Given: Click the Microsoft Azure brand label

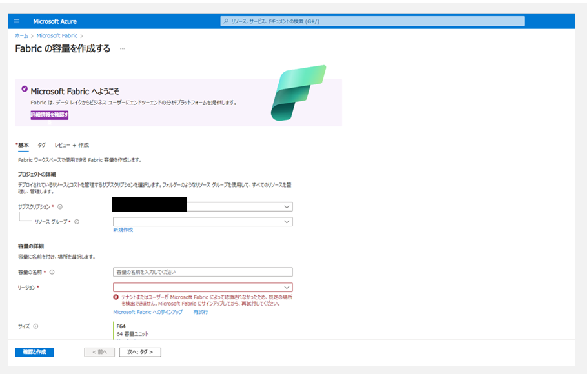Looking at the screenshot, I should [x=55, y=21].
